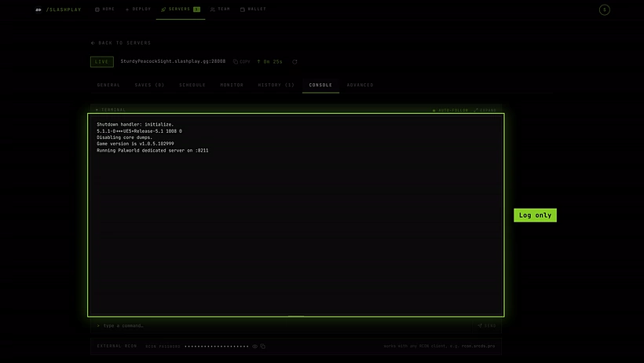Screen dimensions: 644x363
Task: Open the user account avatar circle
Action: 604,9
